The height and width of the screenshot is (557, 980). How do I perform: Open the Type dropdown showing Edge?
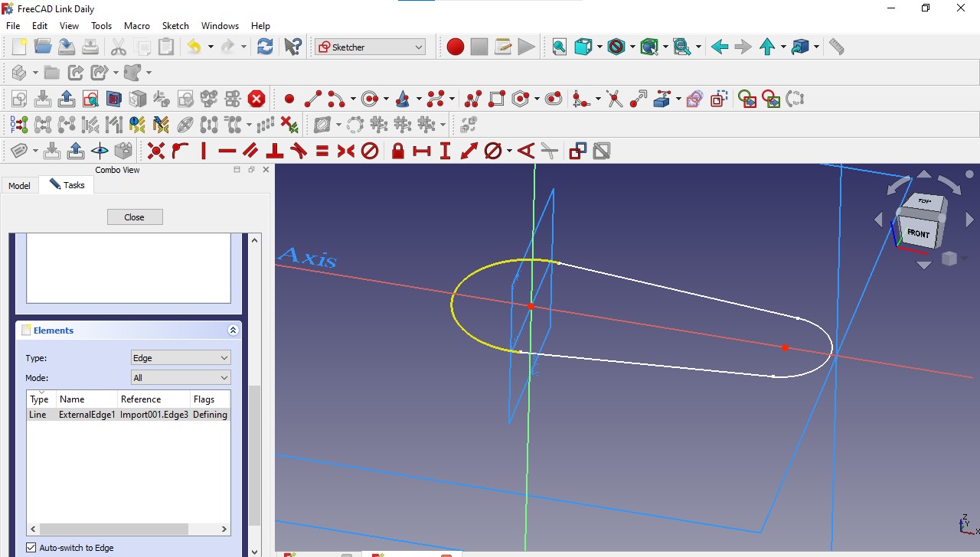pos(180,357)
